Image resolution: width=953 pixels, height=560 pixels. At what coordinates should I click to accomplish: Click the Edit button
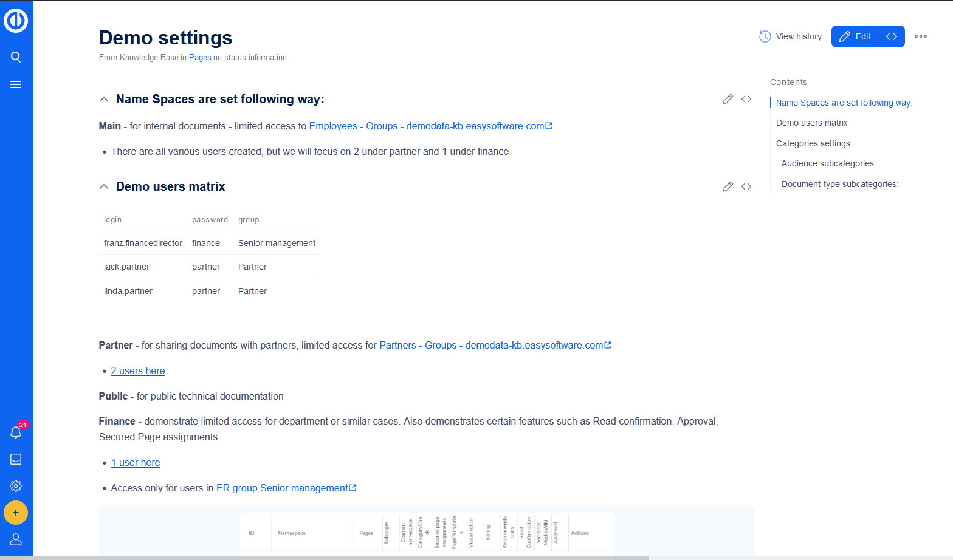coord(855,36)
